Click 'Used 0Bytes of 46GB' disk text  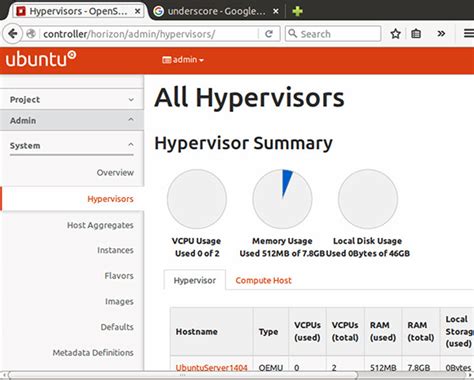(x=368, y=253)
